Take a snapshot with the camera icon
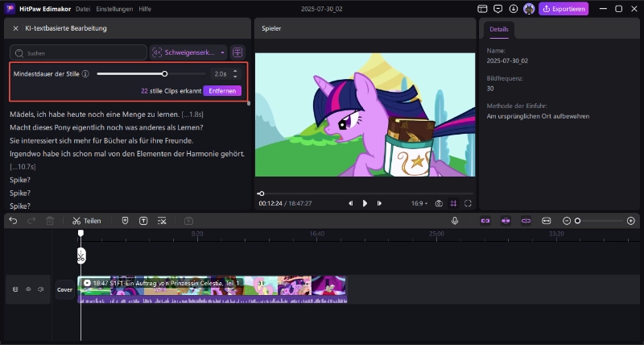Image resolution: width=644 pixels, height=345 pixels. tap(439, 203)
